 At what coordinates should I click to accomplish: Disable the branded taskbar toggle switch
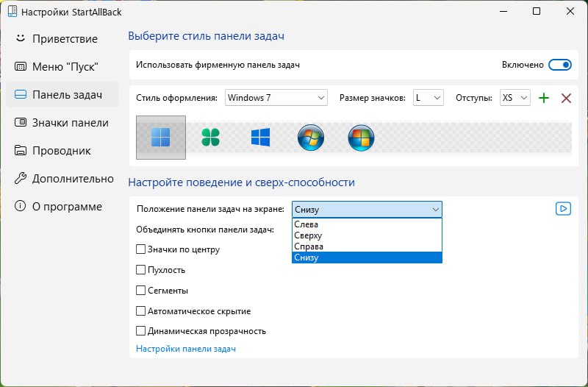[x=559, y=65]
